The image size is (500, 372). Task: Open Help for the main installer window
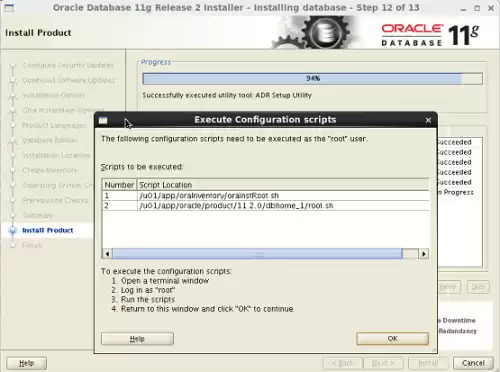click(27, 363)
